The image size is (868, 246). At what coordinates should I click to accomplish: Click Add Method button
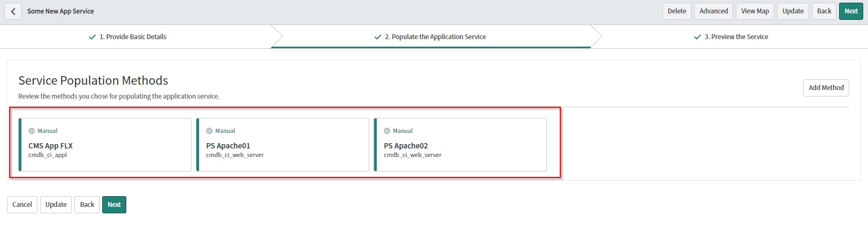826,88
